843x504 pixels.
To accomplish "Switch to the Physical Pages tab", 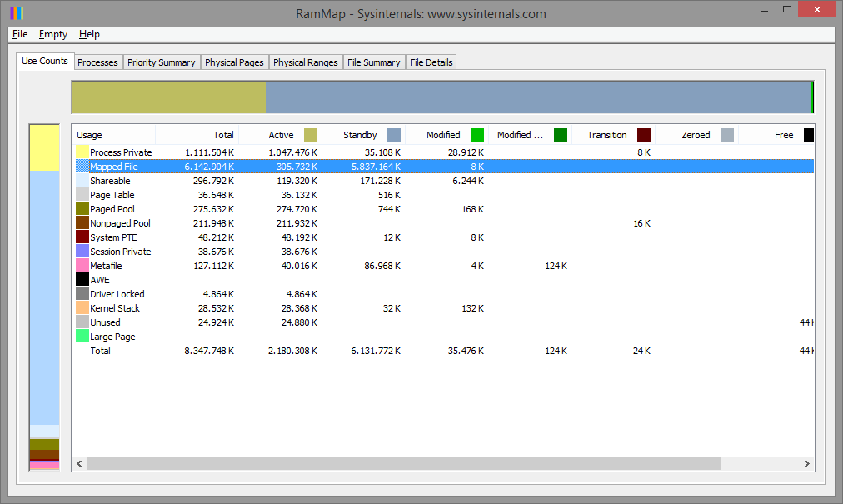I will pyautogui.click(x=234, y=62).
